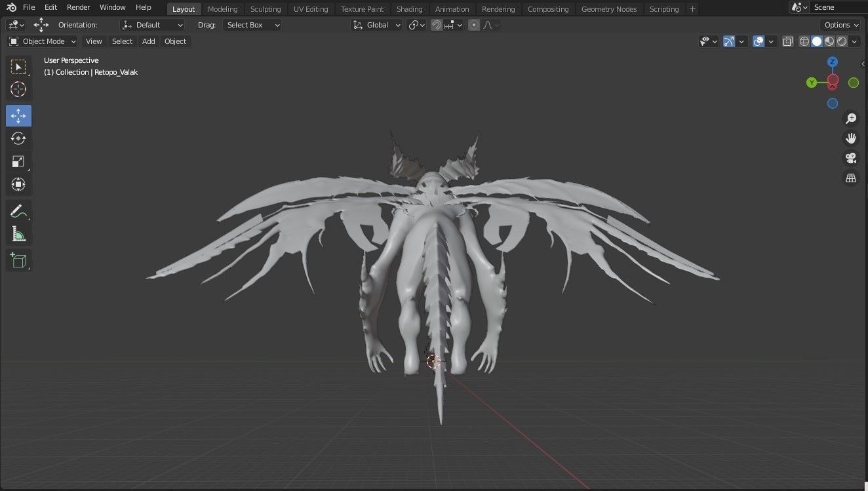Switch to the Modeling workspace tab
This screenshot has width=868, height=491.
click(222, 9)
